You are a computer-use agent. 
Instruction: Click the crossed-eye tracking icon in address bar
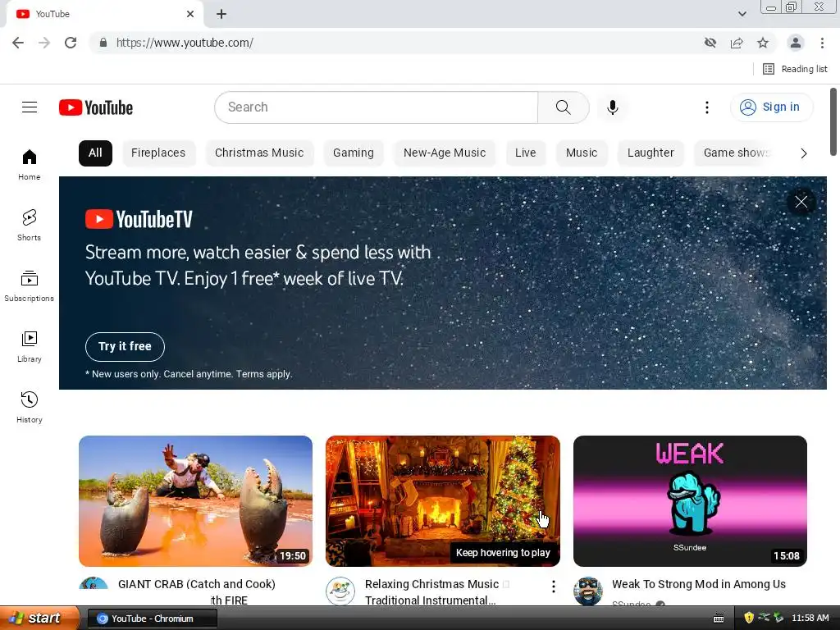click(x=710, y=43)
